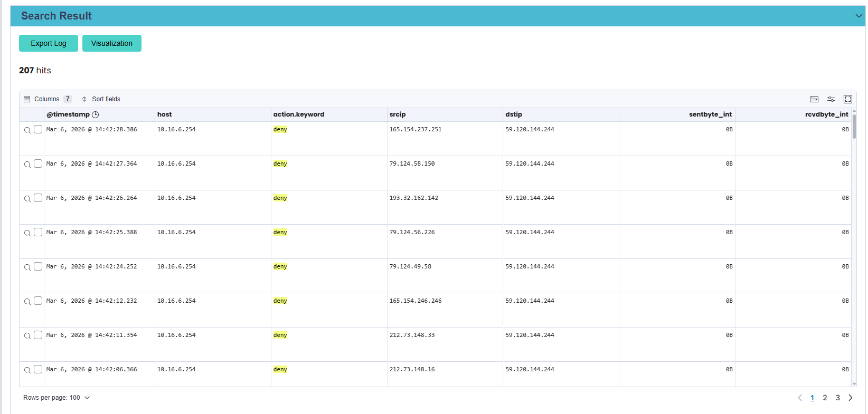Click dstip 59.120.144.244 in 14:42:26.264 row
This screenshot has height=414, width=868.
tap(530, 198)
